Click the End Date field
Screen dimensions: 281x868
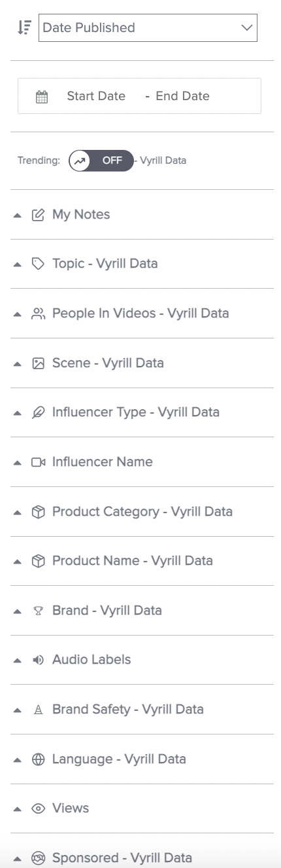point(182,96)
